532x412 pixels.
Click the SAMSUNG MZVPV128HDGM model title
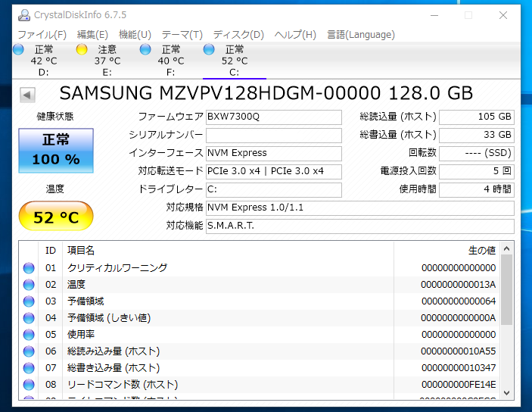(x=266, y=93)
